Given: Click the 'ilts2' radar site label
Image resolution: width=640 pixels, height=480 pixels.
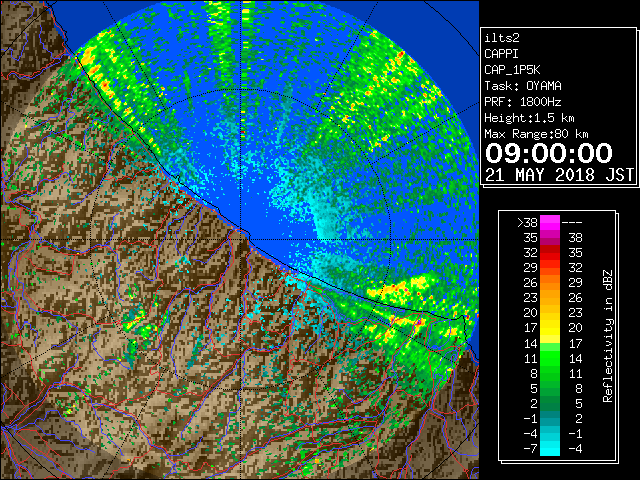Looking at the screenshot, I should (502, 38).
